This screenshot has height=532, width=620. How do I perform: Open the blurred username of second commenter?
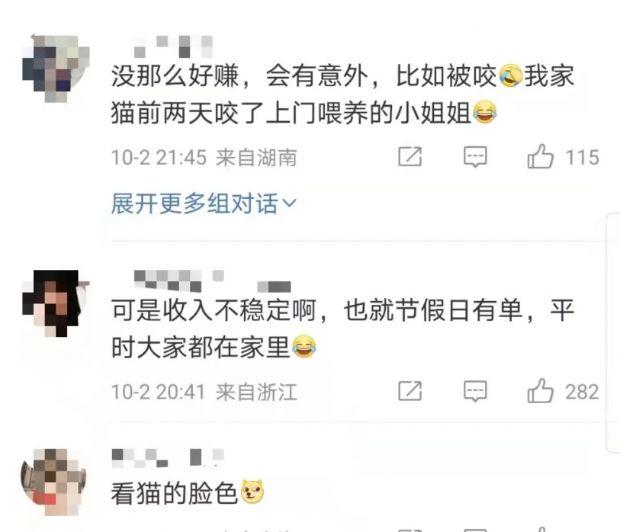click(x=212, y=281)
